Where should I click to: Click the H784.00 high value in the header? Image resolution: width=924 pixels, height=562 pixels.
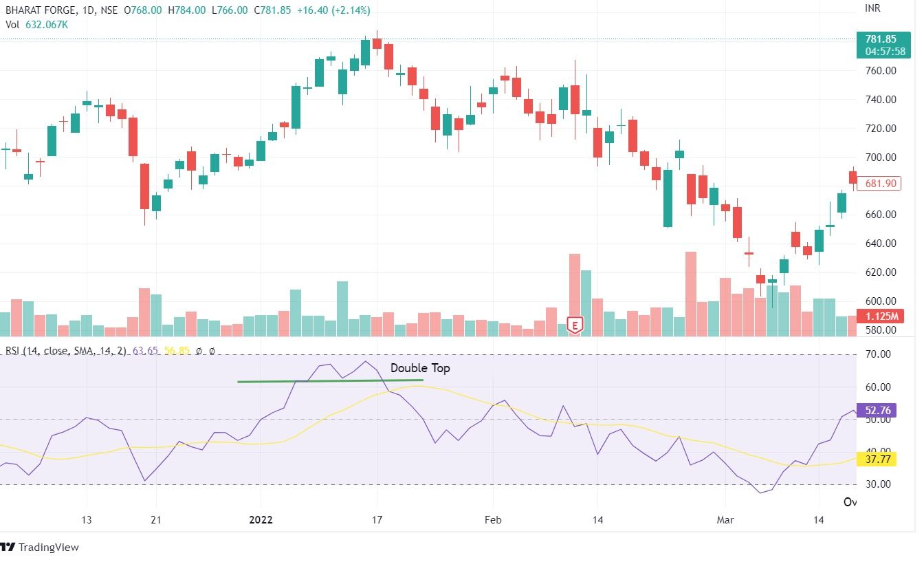[x=187, y=10]
